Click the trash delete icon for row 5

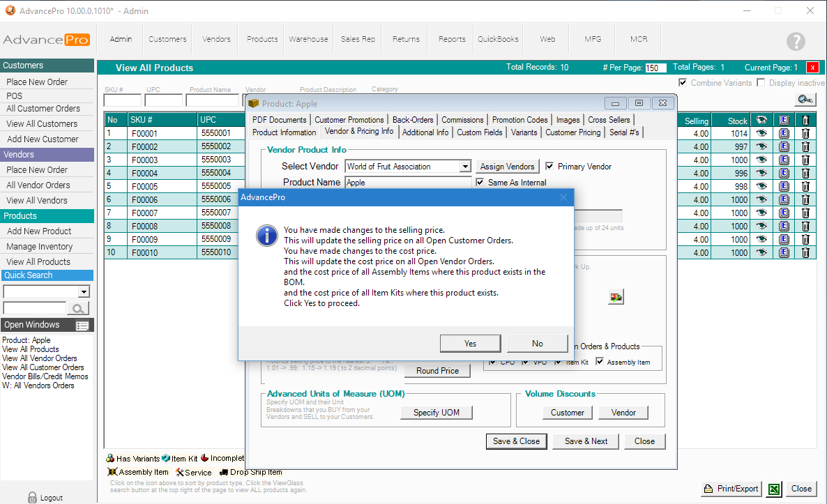pyautogui.click(x=805, y=187)
